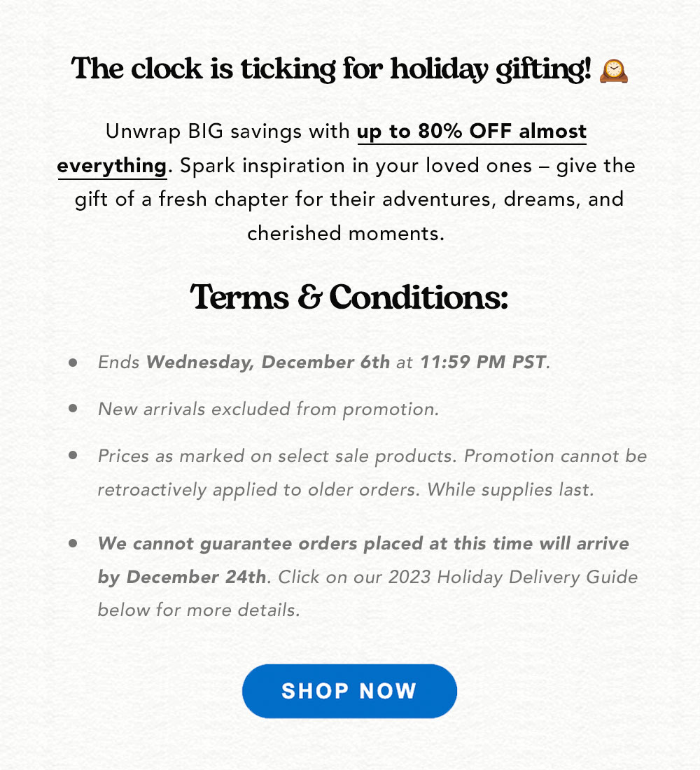The image size is (700, 770).
Task: Click the 'While supplies last.' sentence
Action: [510, 489]
